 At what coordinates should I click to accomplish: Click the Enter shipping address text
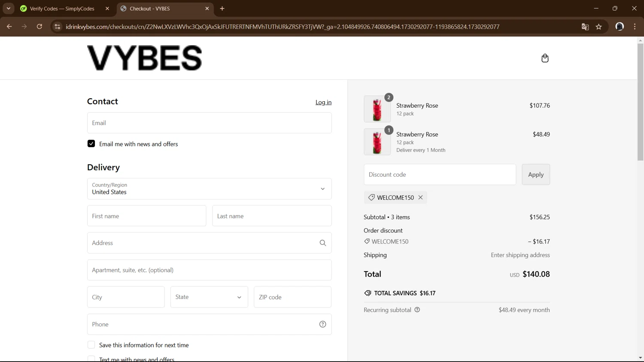point(520,255)
